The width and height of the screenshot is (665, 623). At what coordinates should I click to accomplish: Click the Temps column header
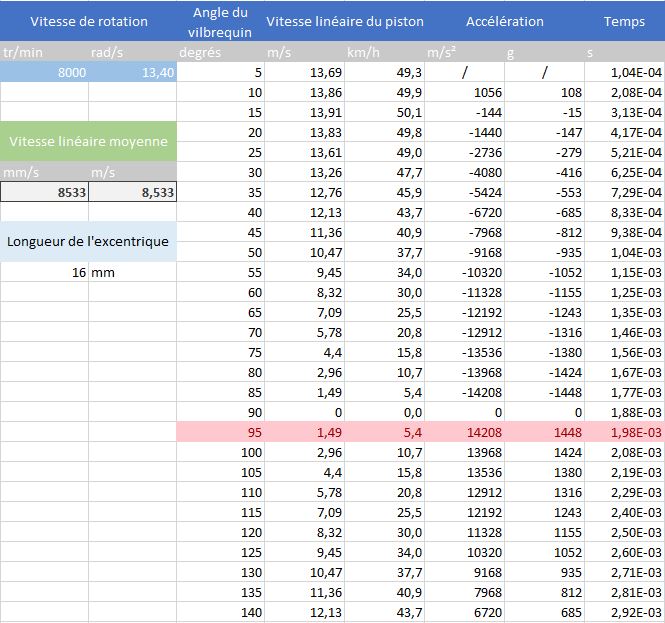coord(624,21)
